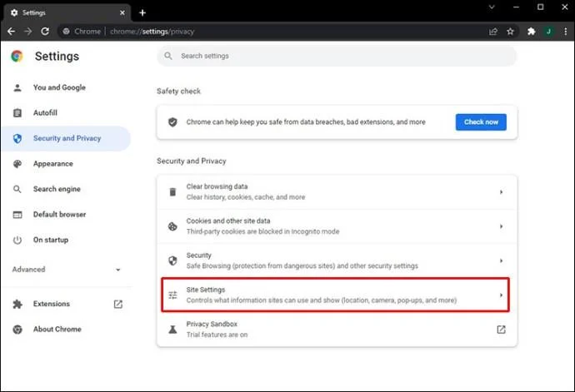Click the Chrome site info icon in address bar
Screen dimensions: 575x392
point(66,32)
